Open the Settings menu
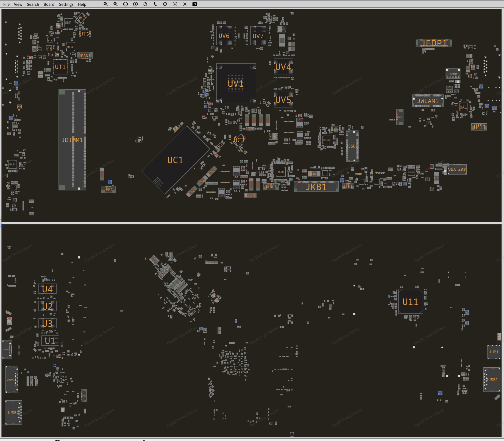Viewport: 504px width, 441px height. (66, 4)
